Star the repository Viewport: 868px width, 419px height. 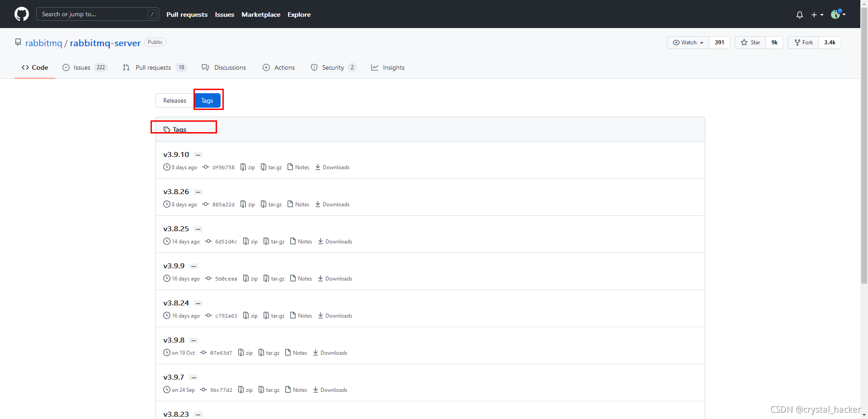pos(750,43)
